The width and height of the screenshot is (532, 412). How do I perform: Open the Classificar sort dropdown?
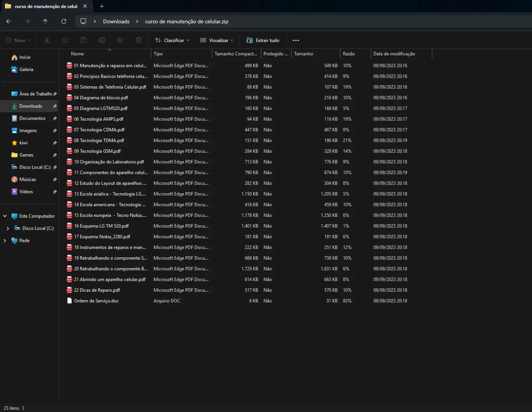point(172,40)
